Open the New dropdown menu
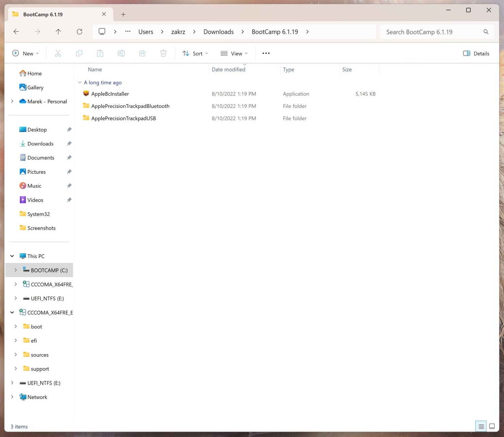This screenshot has height=437, width=504. [x=25, y=53]
